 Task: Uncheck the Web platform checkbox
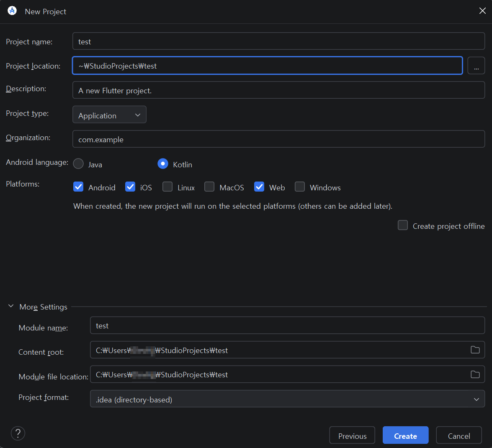coord(259,187)
